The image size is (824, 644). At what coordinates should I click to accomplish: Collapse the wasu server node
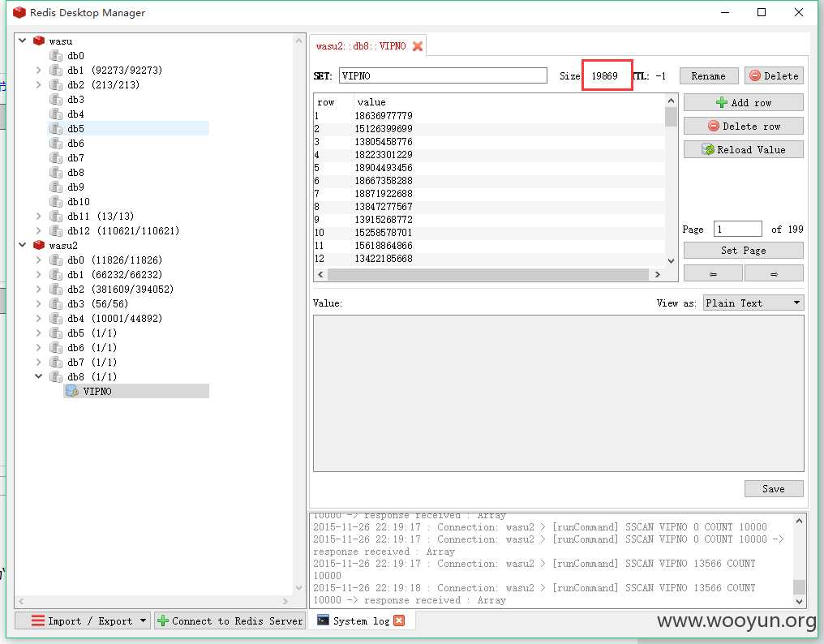pos(22,41)
